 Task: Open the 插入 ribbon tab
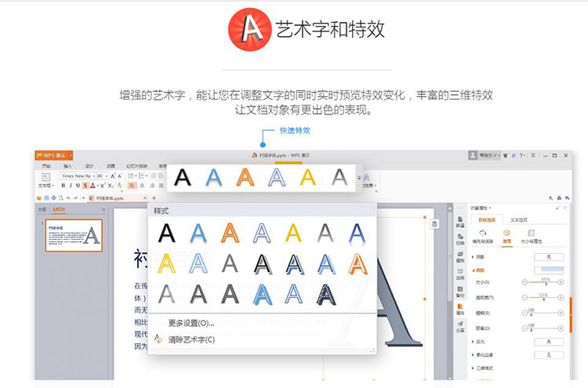67,166
